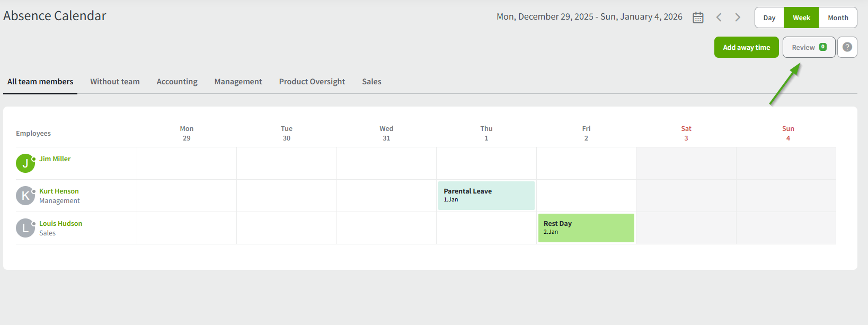Show the Accounting team tab
This screenshot has height=325, width=868.
(x=177, y=82)
